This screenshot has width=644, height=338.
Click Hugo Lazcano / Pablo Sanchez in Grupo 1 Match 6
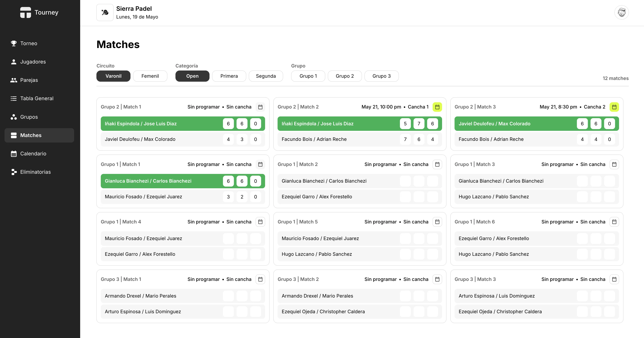pos(536,254)
